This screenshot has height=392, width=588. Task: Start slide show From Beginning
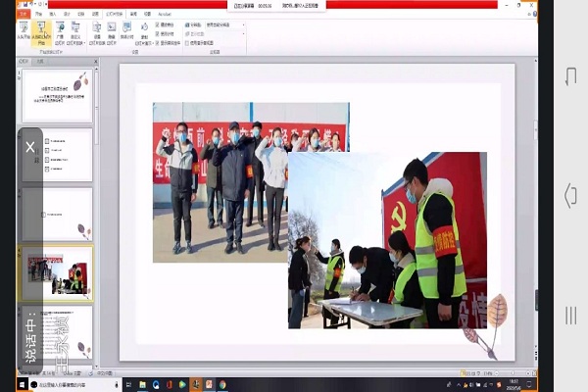[24, 33]
